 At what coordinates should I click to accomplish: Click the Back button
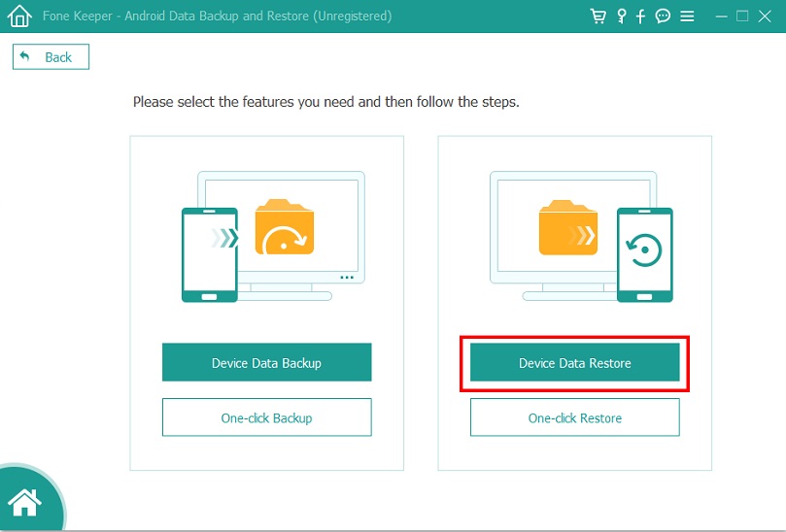[x=51, y=57]
